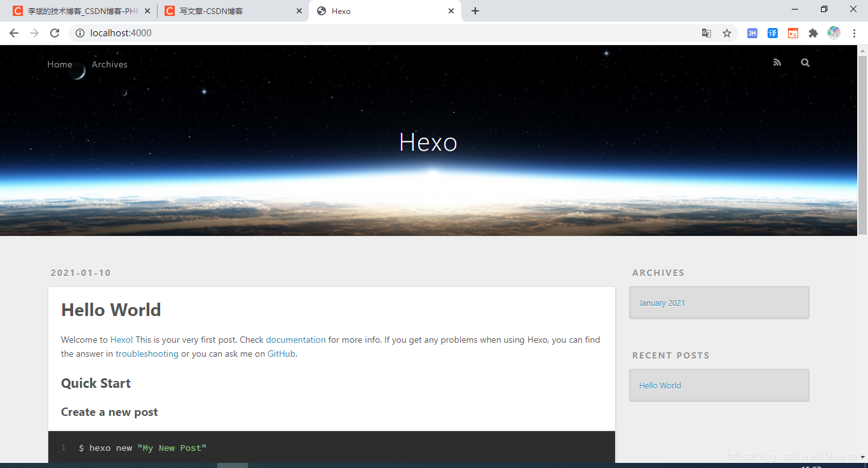Image resolution: width=868 pixels, height=468 pixels.
Task: Open a new browser tab
Action: click(x=475, y=11)
